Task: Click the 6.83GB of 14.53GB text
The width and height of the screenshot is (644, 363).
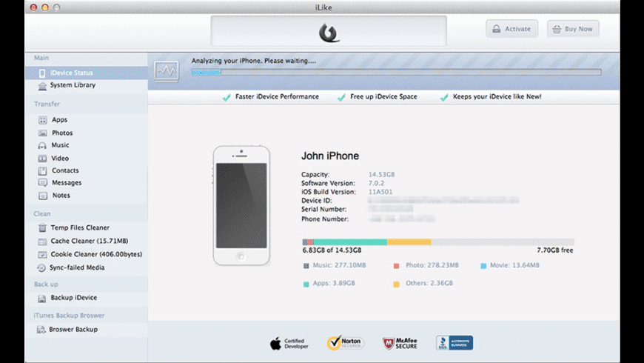Action: click(x=332, y=250)
